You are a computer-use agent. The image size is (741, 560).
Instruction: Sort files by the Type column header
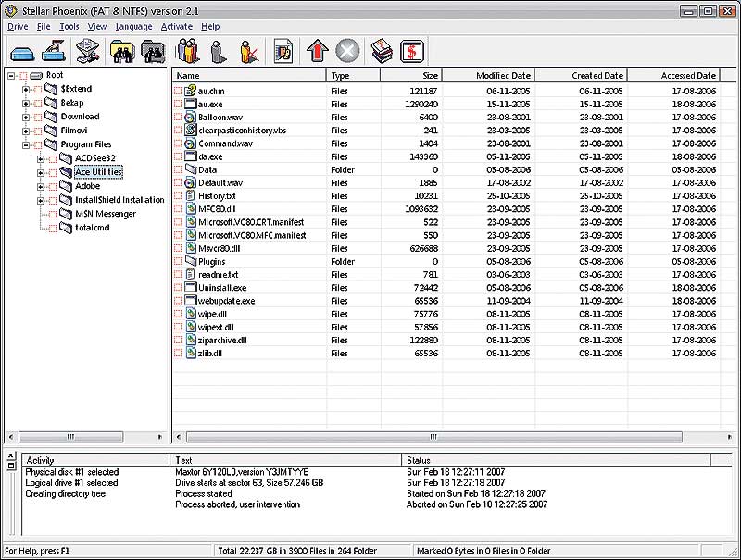coord(354,76)
